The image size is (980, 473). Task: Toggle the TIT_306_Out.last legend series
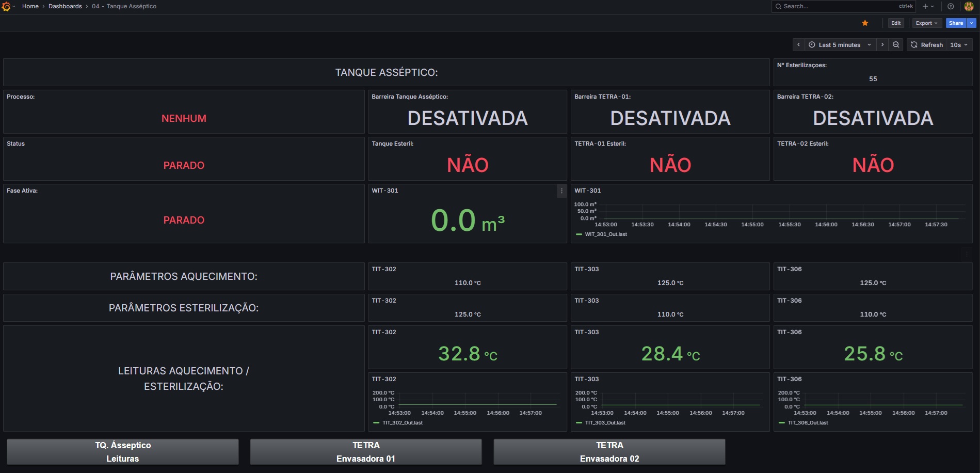[807, 422]
